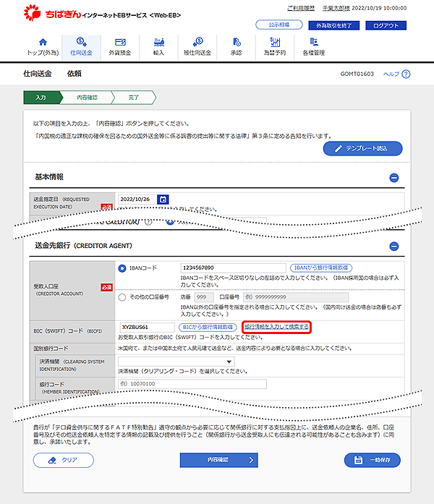The height and width of the screenshot is (504, 434).
Task: Collapse the 送金先銀行 (CREDITOR AGENT) section
Action: (393, 246)
